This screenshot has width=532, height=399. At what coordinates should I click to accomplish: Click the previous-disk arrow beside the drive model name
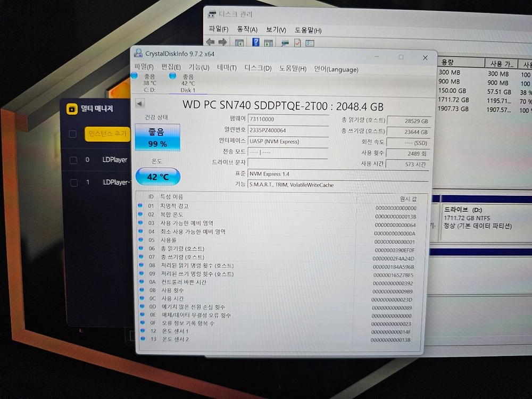[140, 103]
